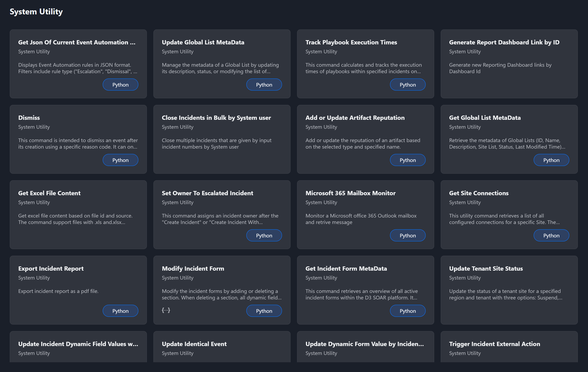Click the curly braces icon on Modify Incident Form
Viewport: 588px width, 372px height.
(x=166, y=310)
